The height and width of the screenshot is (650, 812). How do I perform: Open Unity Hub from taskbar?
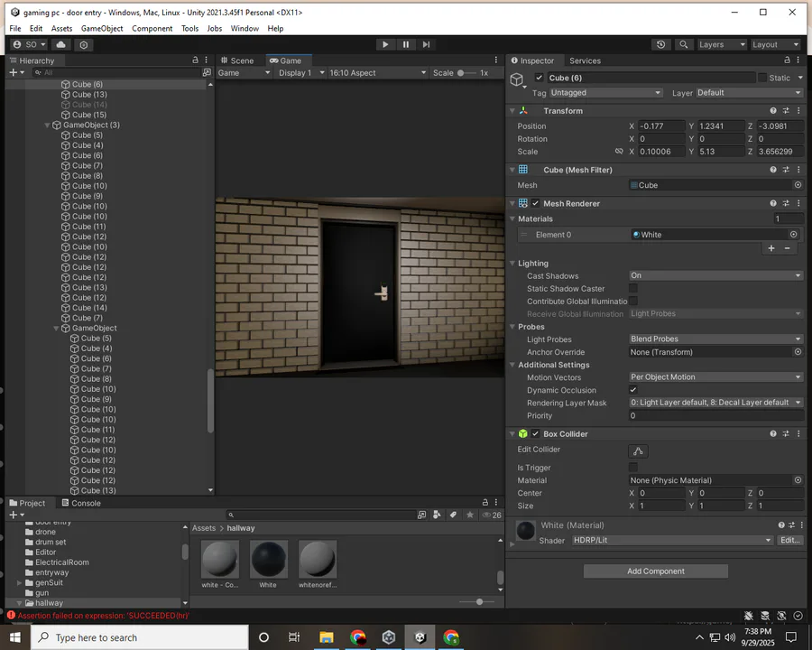388,637
